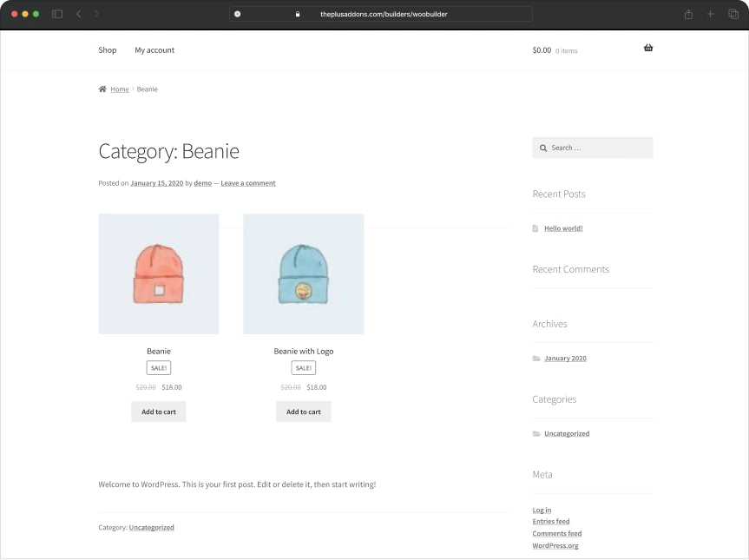Click the house icon in the breadcrumb

(102, 89)
